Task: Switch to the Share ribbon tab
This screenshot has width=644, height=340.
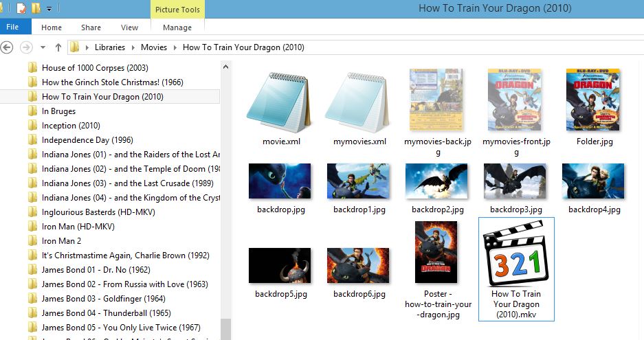Action: pyautogui.click(x=91, y=27)
